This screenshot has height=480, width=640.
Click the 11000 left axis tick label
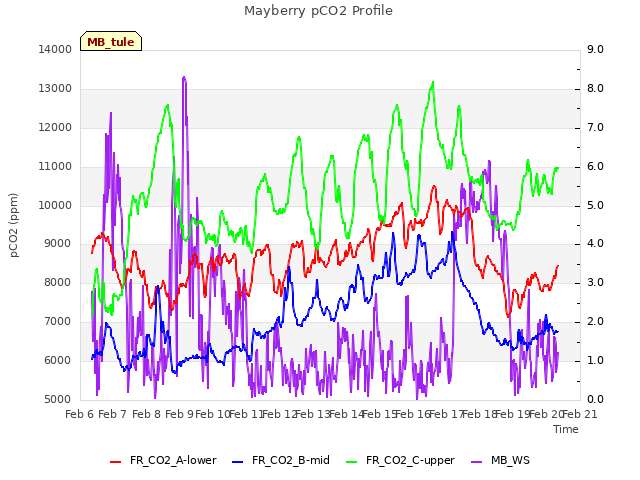pyautogui.click(x=55, y=167)
